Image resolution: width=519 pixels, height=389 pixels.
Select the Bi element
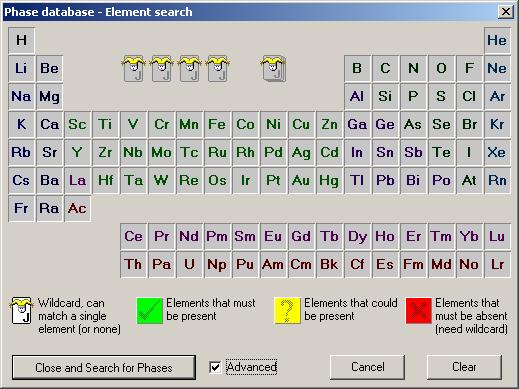point(413,180)
